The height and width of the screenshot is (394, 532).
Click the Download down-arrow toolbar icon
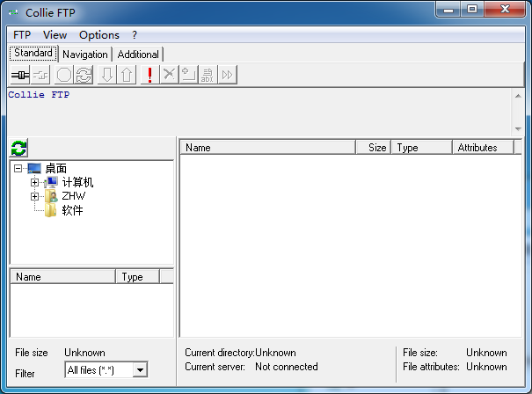tap(107, 75)
